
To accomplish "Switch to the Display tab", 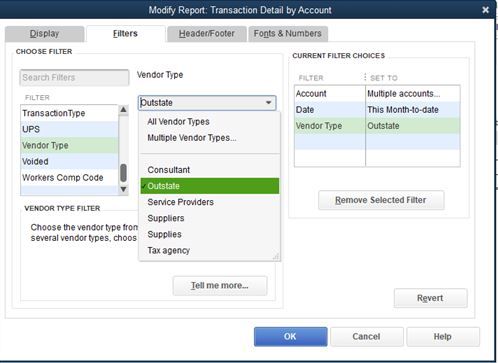I will pyautogui.click(x=44, y=34).
